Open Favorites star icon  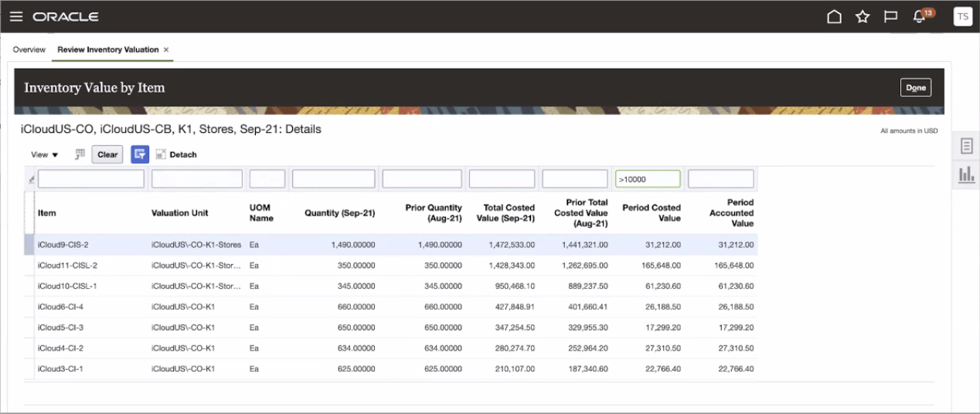pos(863,16)
